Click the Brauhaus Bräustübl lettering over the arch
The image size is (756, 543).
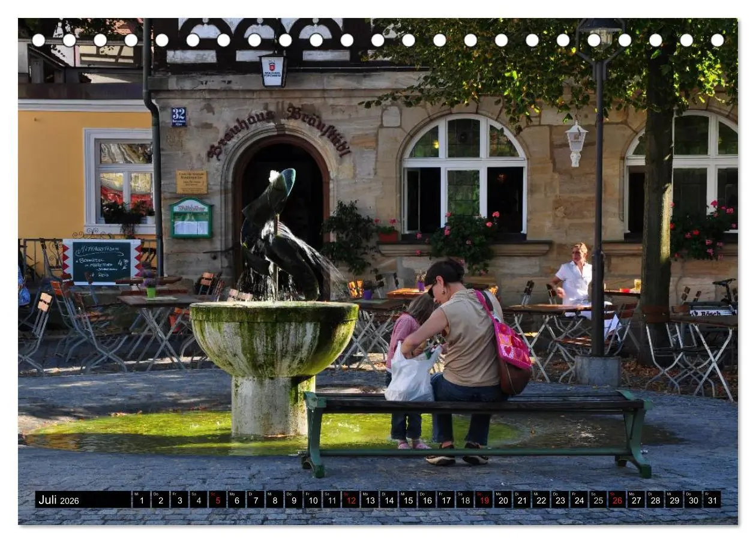click(x=278, y=128)
